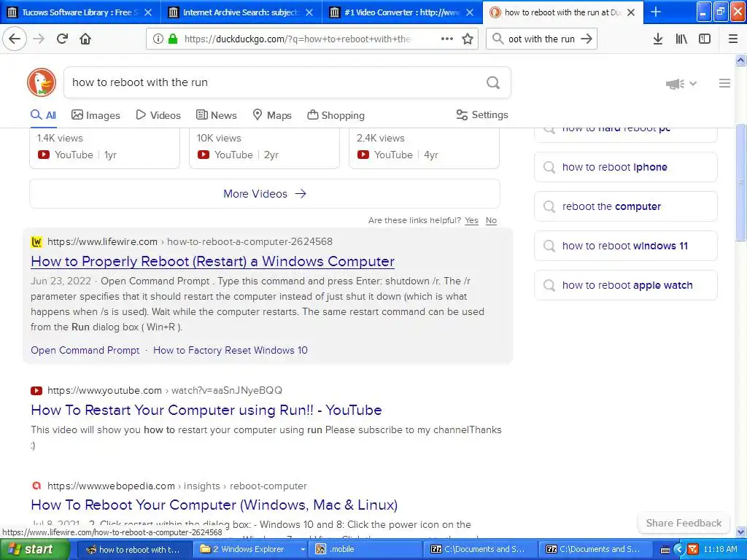Viewport: 747px width, 560px height.
Task: Search suggestion how to reboot apple watch
Action: point(625,286)
